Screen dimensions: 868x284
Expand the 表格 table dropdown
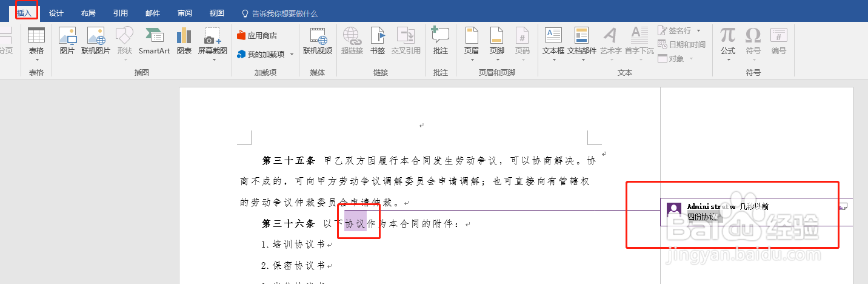click(x=36, y=59)
